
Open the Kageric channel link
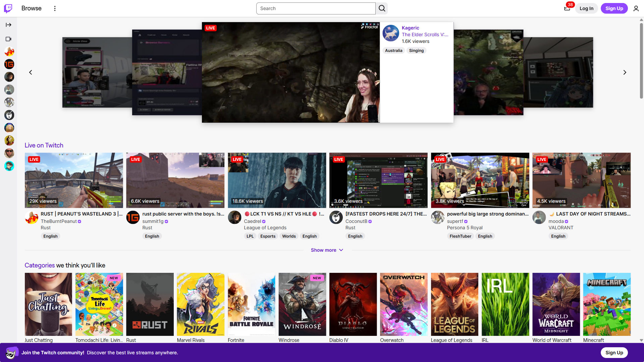(411, 28)
